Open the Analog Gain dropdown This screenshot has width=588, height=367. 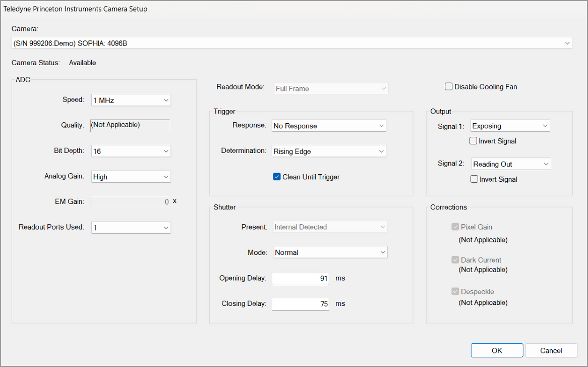(x=131, y=177)
